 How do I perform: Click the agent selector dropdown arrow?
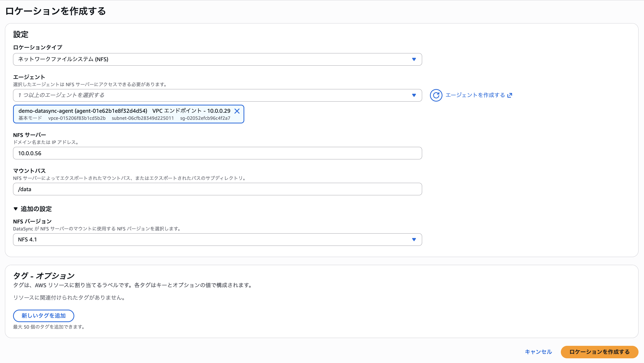click(414, 95)
